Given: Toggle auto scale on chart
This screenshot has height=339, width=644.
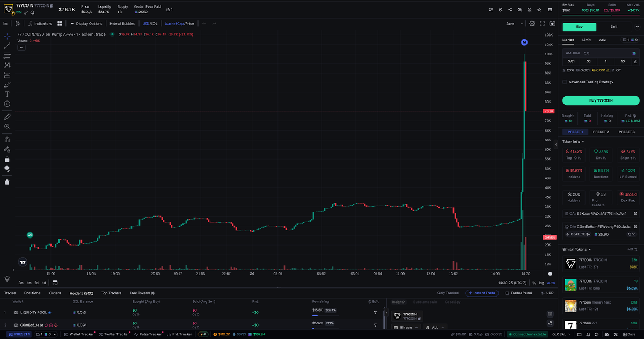Looking at the screenshot, I should (x=551, y=283).
